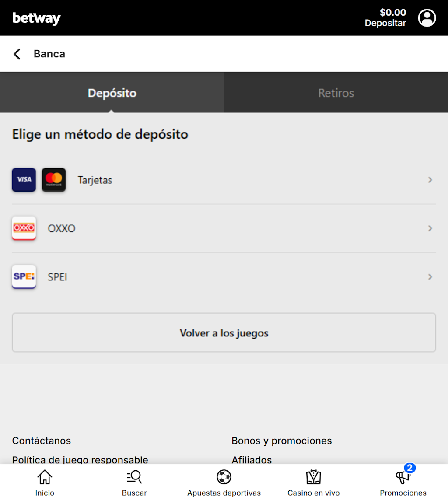
Task: Open the account profile icon
Action: 427,18
